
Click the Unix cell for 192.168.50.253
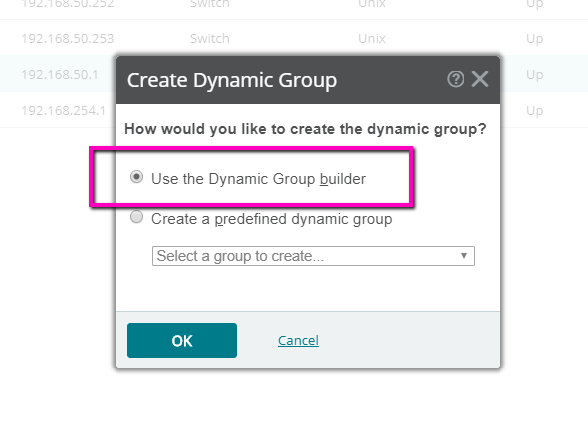coord(372,39)
